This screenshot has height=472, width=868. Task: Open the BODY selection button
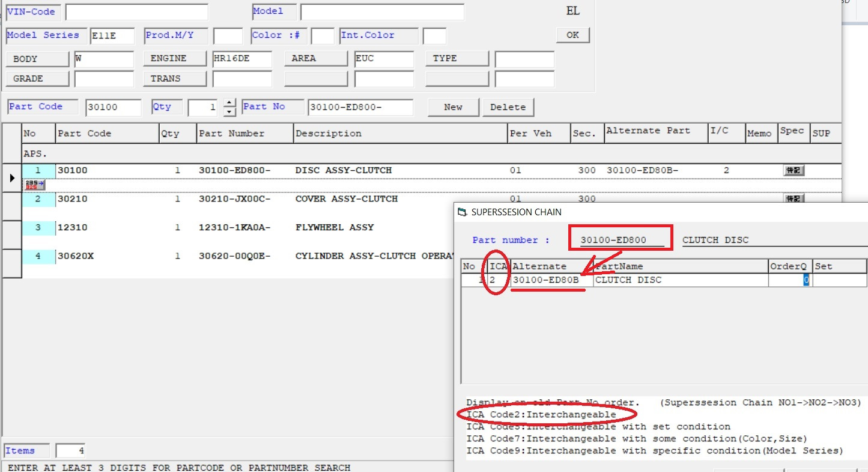pyautogui.click(x=37, y=59)
